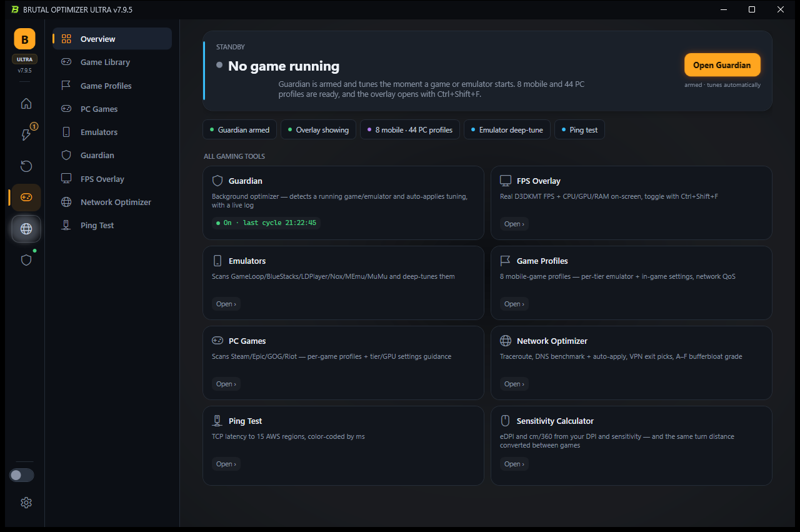
Task: Click Game Profiles card flag icon
Action: (506, 261)
